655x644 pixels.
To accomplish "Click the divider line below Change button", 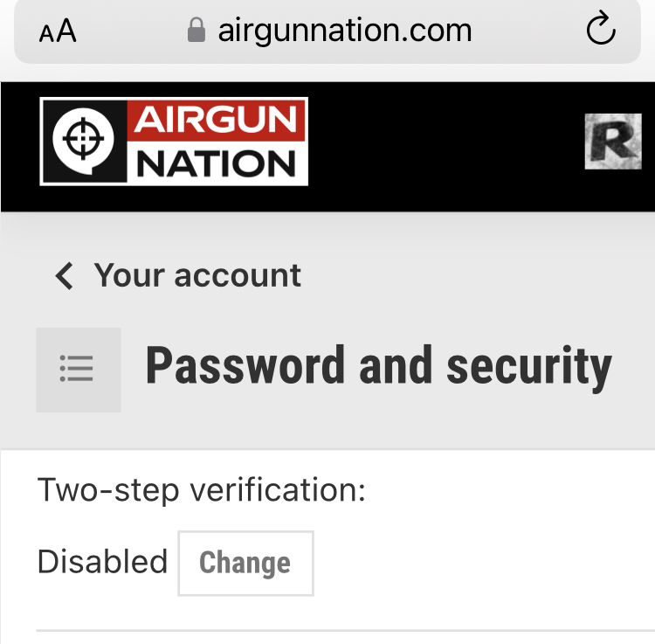I will pos(345,630).
